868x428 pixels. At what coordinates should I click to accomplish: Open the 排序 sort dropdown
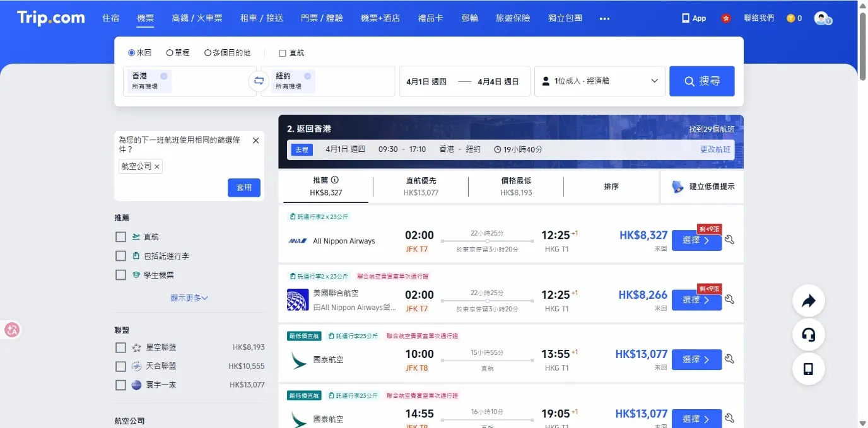pos(611,187)
